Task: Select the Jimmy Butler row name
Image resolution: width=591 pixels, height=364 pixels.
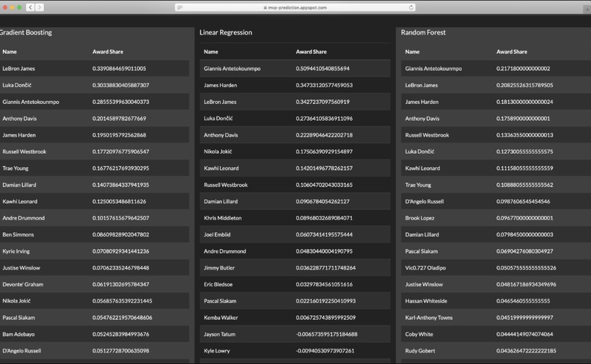Action: click(x=219, y=267)
